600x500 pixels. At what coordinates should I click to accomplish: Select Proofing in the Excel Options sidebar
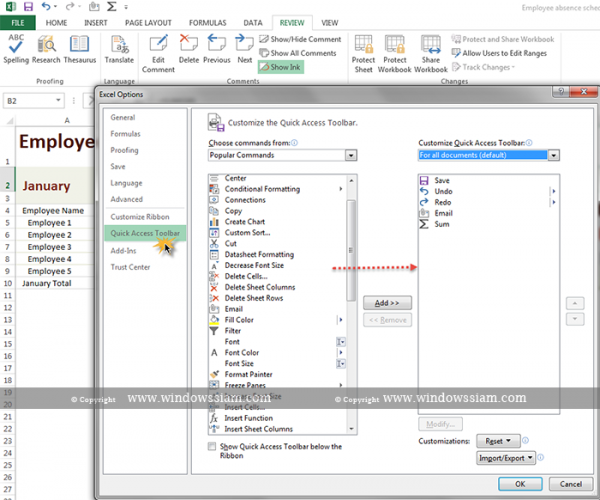[x=124, y=150]
